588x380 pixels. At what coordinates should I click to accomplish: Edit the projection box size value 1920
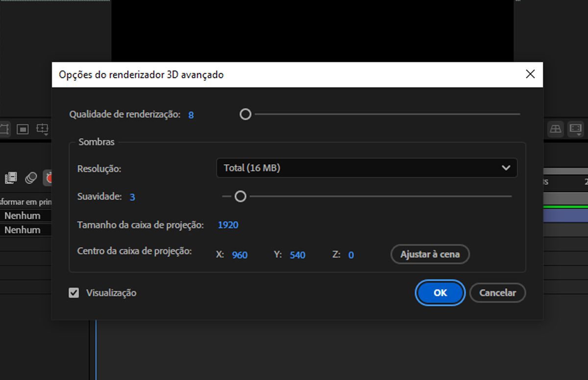(x=228, y=225)
